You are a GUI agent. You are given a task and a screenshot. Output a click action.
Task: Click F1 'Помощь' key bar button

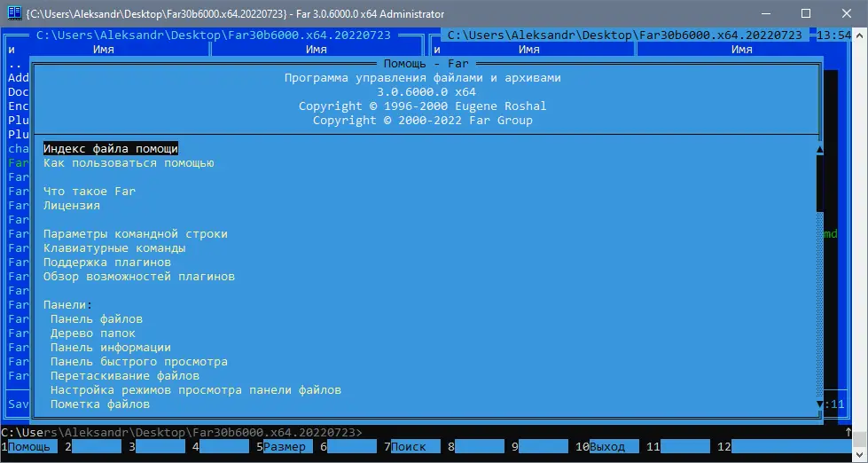[x=33, y=447]
